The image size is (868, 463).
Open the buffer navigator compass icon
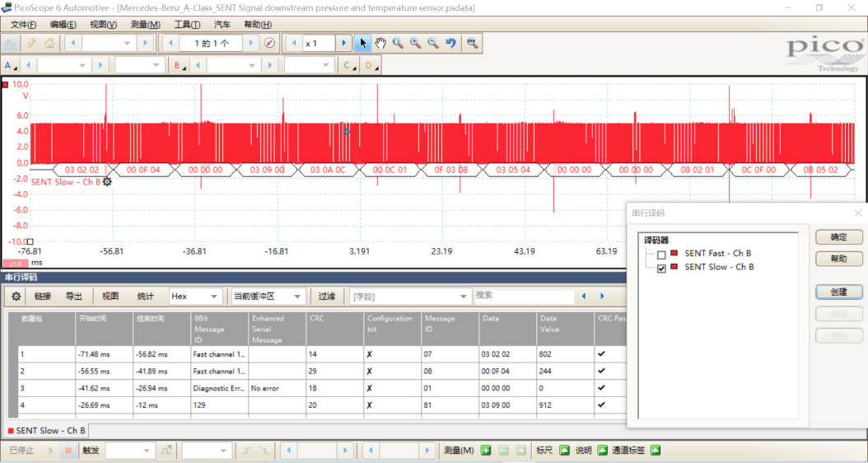point(269,43)
